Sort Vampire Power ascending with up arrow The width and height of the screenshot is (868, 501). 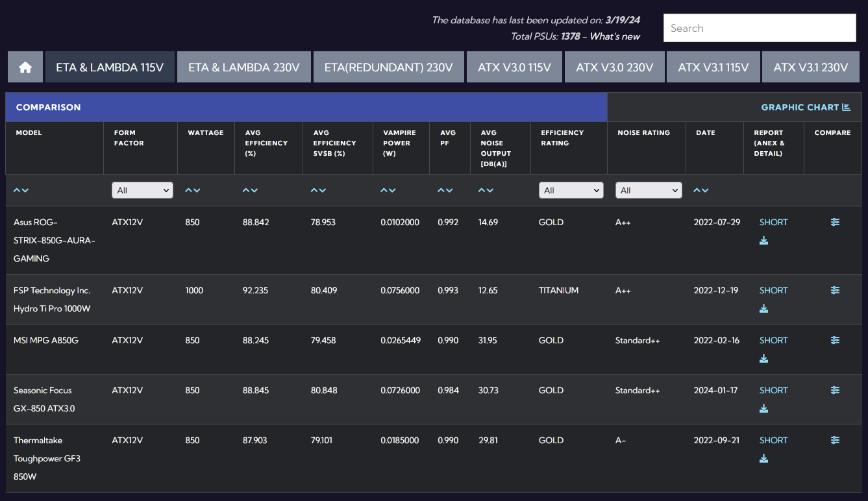384,190
